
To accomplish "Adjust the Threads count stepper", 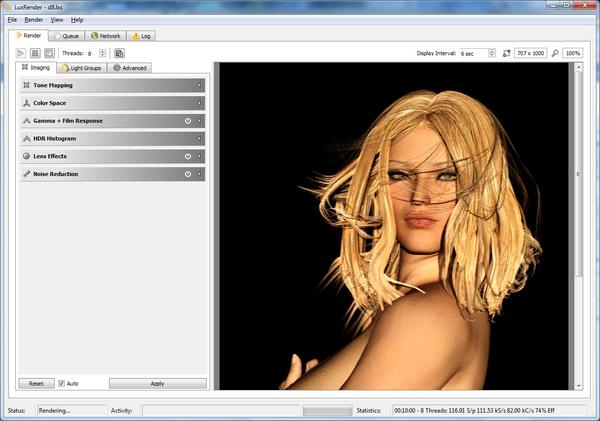I will tap(102, 53).
